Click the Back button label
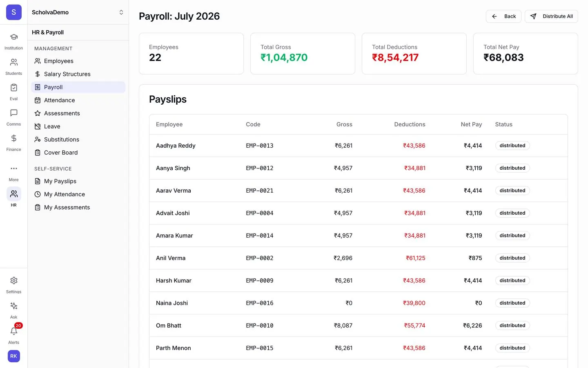This screenshot has width=588, height=368. pyautogui.click(x=510, y=16)
